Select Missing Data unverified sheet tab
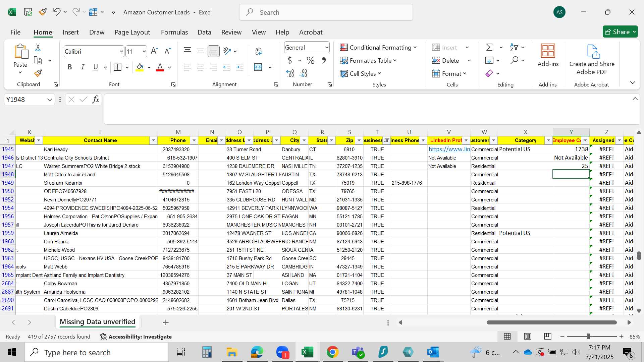 click(97, 322)
